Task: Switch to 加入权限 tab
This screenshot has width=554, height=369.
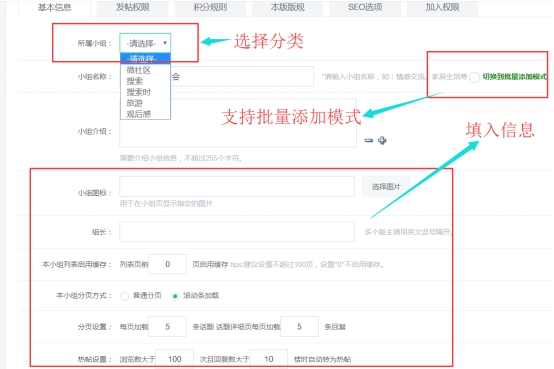Action: coord(442,7)
